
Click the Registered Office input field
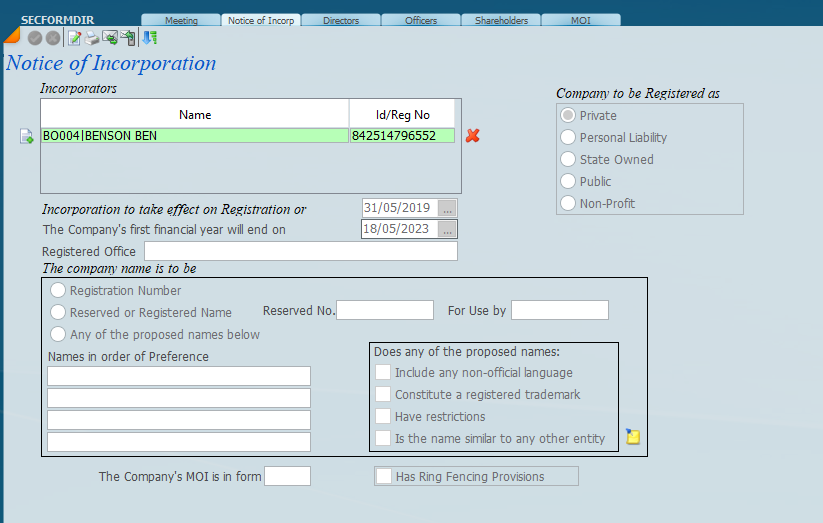[x=300, y=251]
